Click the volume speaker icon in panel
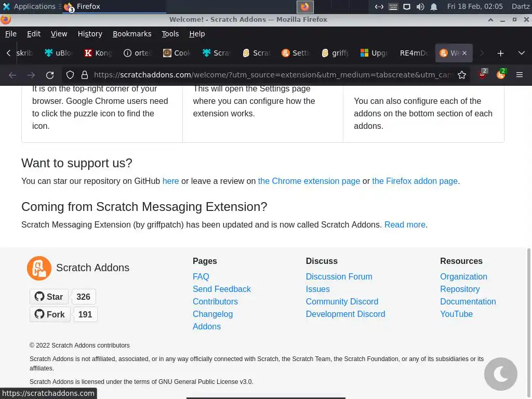Image resolution: width=532 pixels, height=399 pixels. coord(420,7)
